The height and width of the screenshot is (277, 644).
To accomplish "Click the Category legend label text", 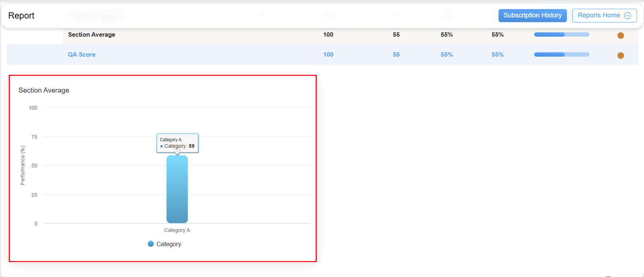I will point(169,244).
